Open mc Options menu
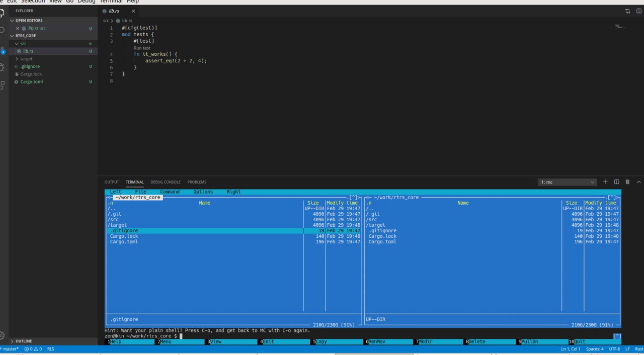 pyautogui.click(x=203, y=192)
